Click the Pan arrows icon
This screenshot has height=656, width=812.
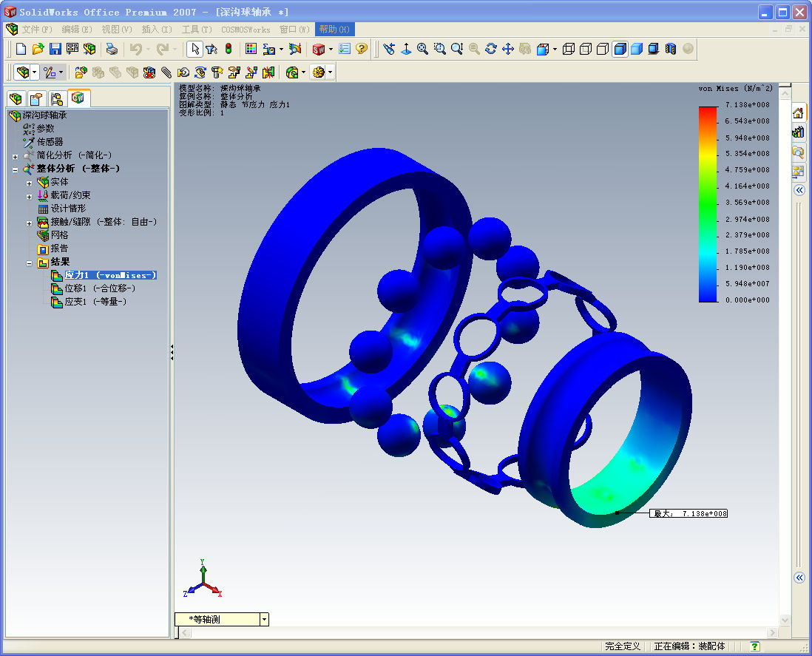point(507,50)
